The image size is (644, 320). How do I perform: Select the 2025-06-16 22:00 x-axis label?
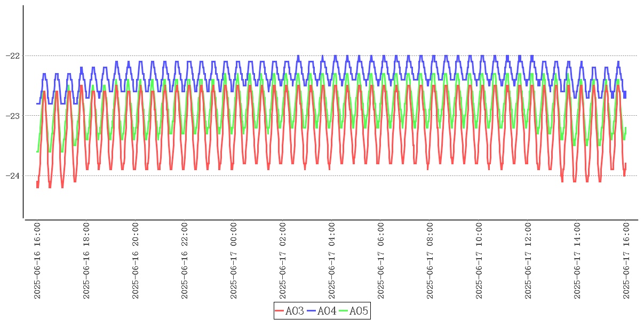185,261
